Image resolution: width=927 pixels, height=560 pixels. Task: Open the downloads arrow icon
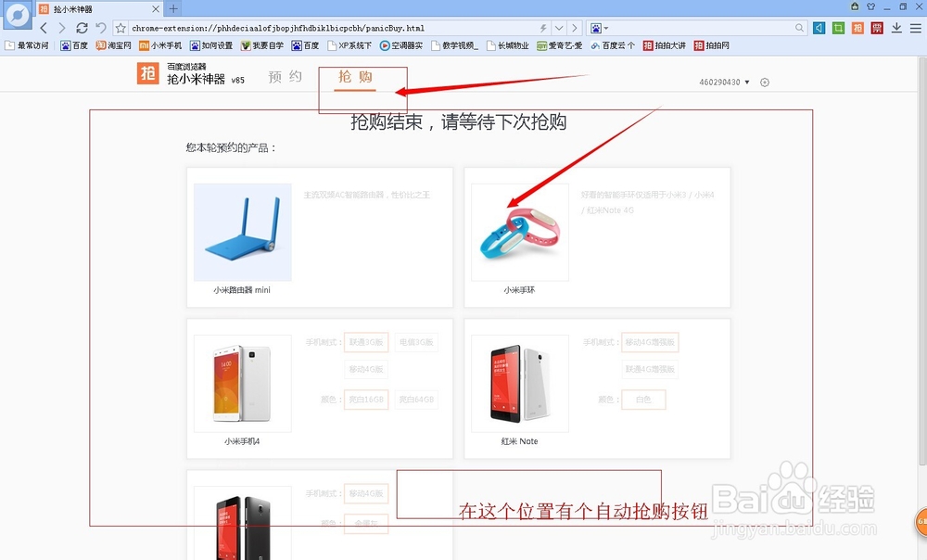(896, 28)
